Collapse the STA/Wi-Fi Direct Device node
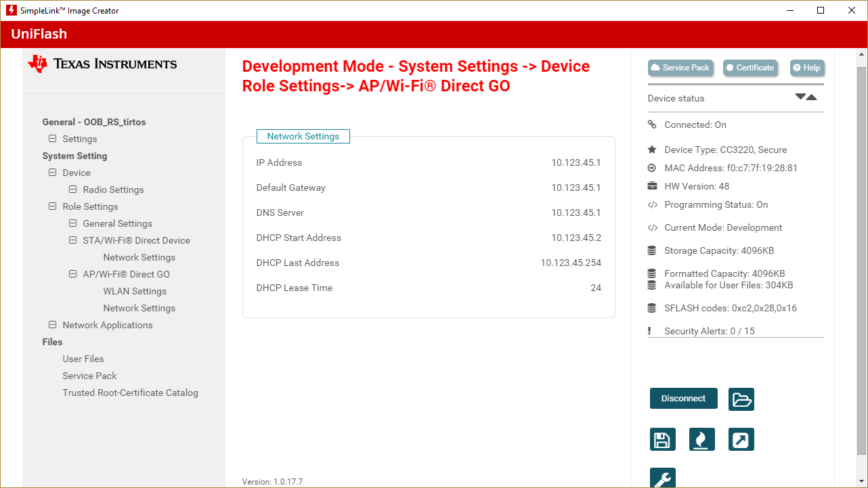This screenshot has width=868, height=488. [x=72, y=240]
